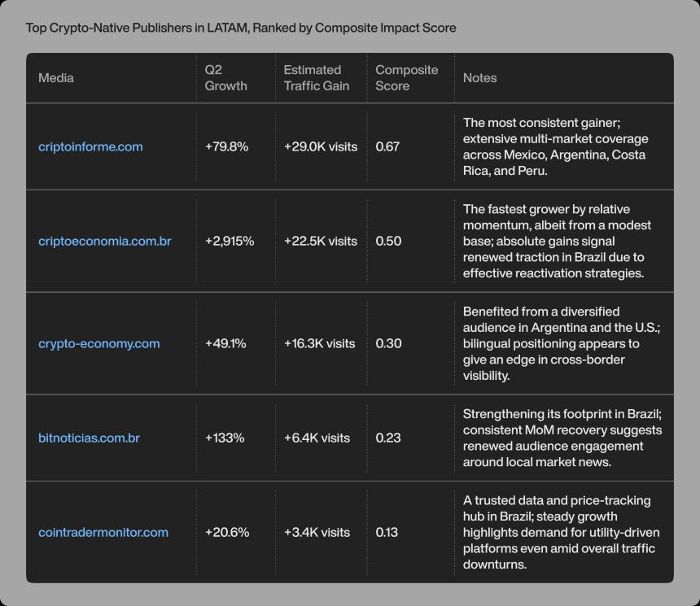Image resolution: width=700 pixels, height=606 pixels.
Task: Click the note starting "The most consistent gainer"
Action: click(556, 146)
